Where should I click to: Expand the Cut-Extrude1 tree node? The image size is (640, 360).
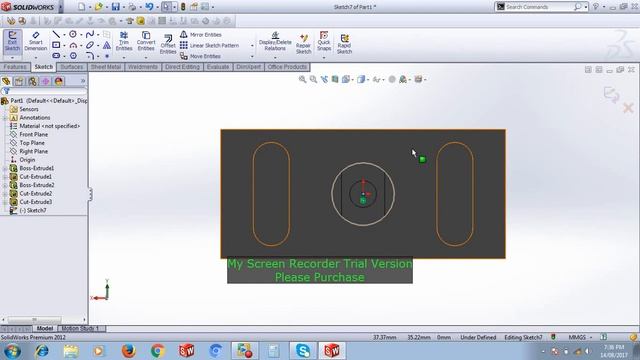[5, 177]
